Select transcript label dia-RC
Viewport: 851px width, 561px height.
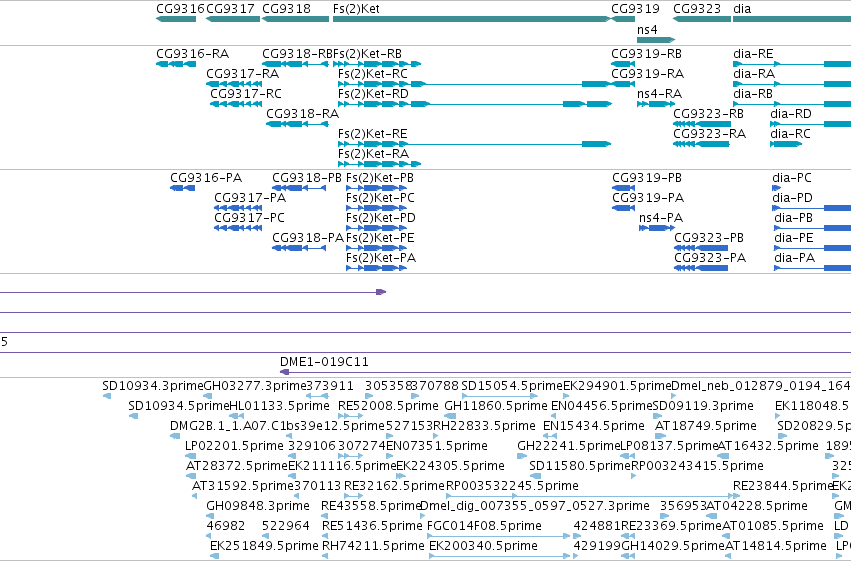790,134
